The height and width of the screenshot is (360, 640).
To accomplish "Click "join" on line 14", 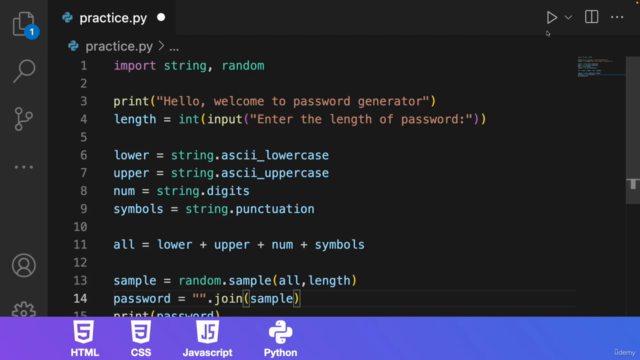I will (x=228, y=299).
